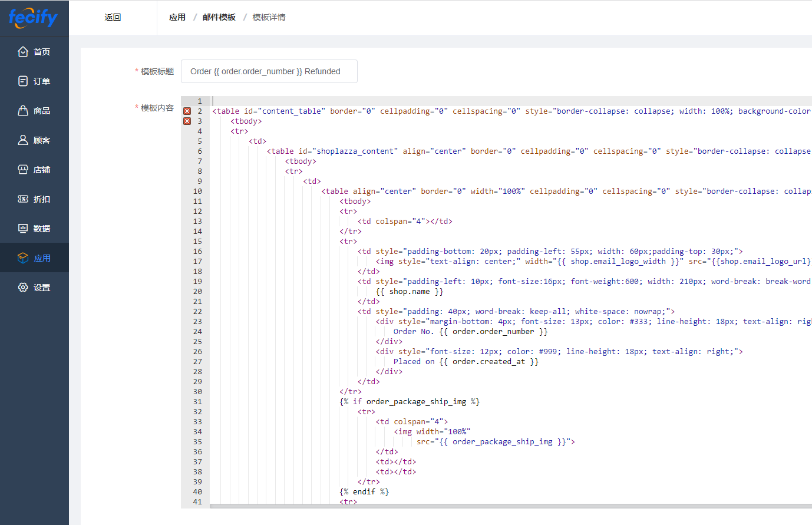Open the 折扣 discount coupon icon
Screen dimensions: 812x525
click(23, 199)
